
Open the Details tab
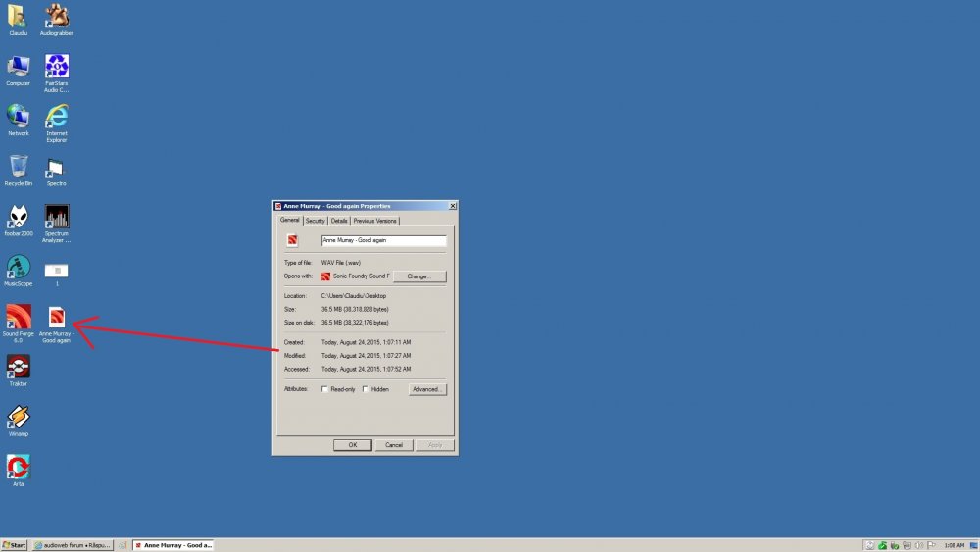pyautogui.click(x=339, y=221)
